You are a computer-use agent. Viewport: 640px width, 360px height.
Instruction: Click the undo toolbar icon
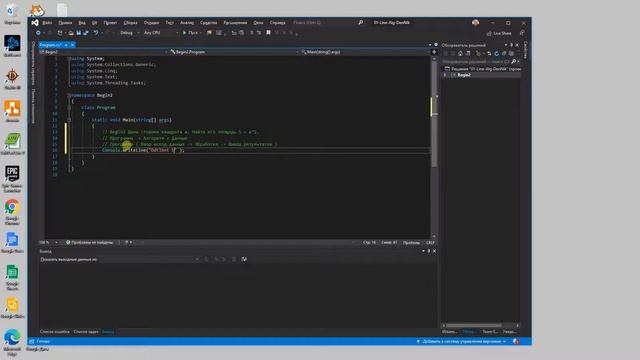point(96,33)
